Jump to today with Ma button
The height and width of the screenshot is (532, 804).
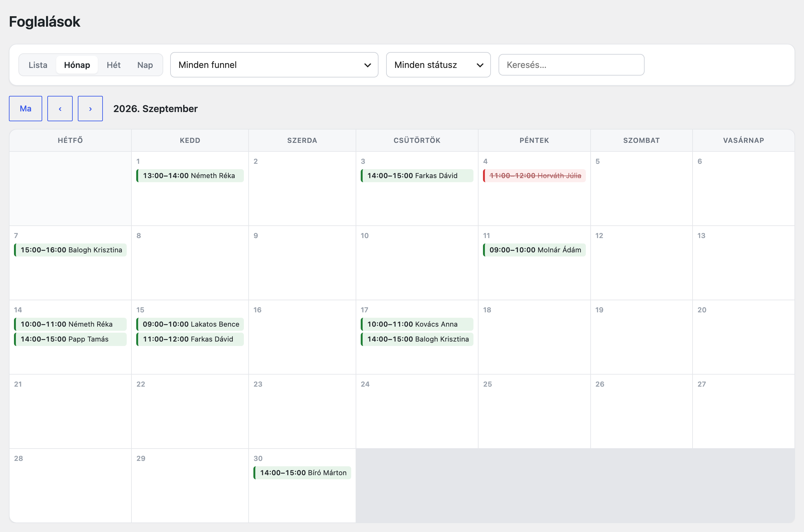point(25,109)
